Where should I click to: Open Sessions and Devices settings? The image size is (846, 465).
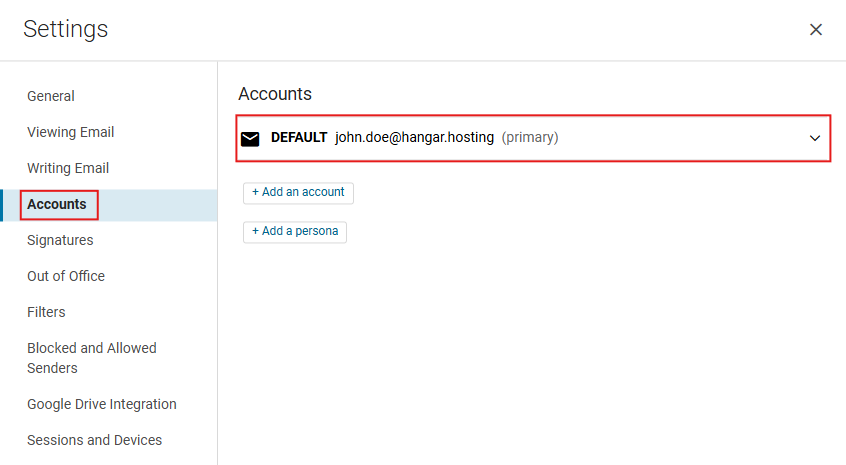(x=94, y=440)
